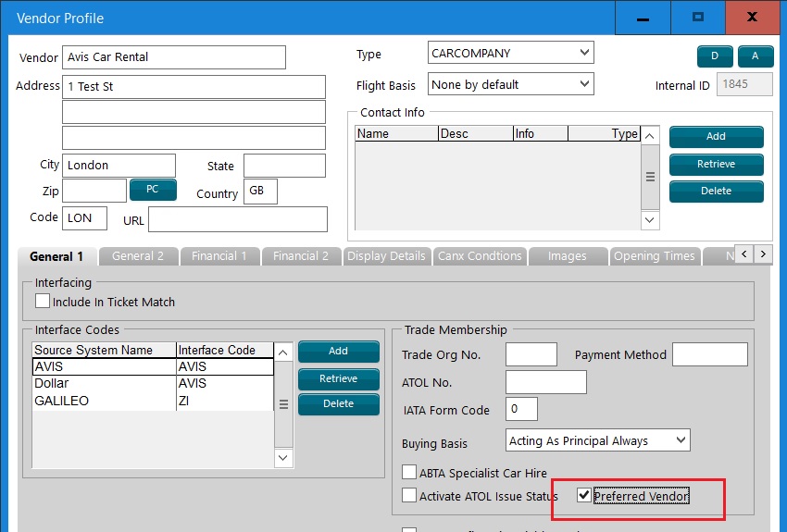Click Interface Codes list scroll up arrow

point(283,353)
